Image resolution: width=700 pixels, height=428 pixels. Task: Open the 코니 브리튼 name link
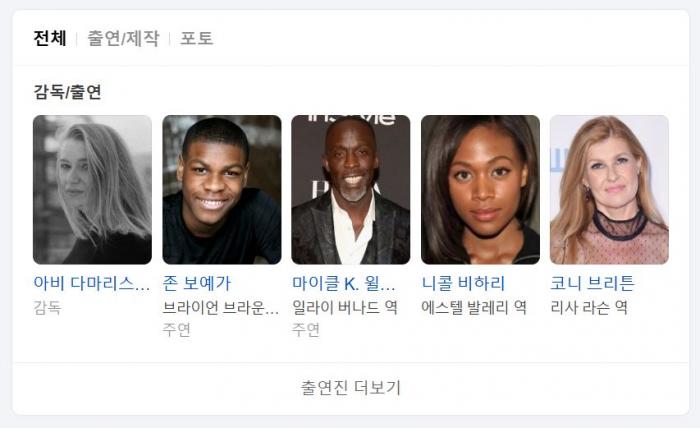tap(592, 283)
